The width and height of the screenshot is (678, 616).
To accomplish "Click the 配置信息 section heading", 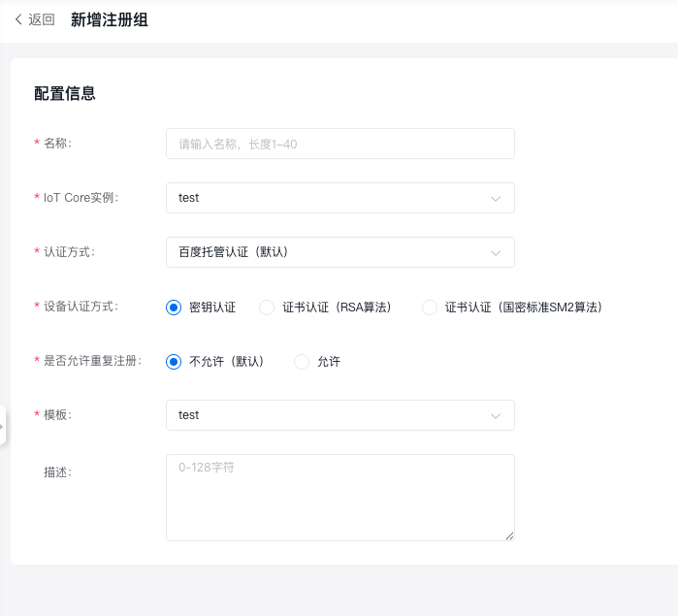I will 65,93.
